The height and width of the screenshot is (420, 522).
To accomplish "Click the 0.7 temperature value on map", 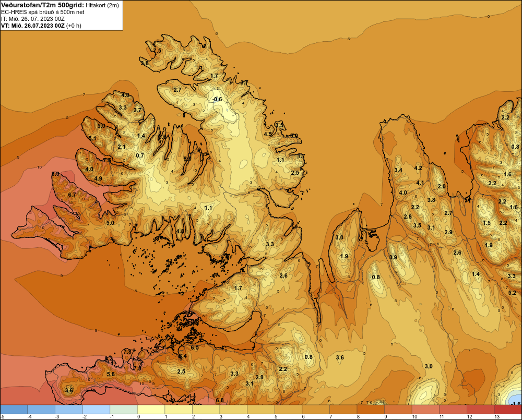I will click(140, 155).
